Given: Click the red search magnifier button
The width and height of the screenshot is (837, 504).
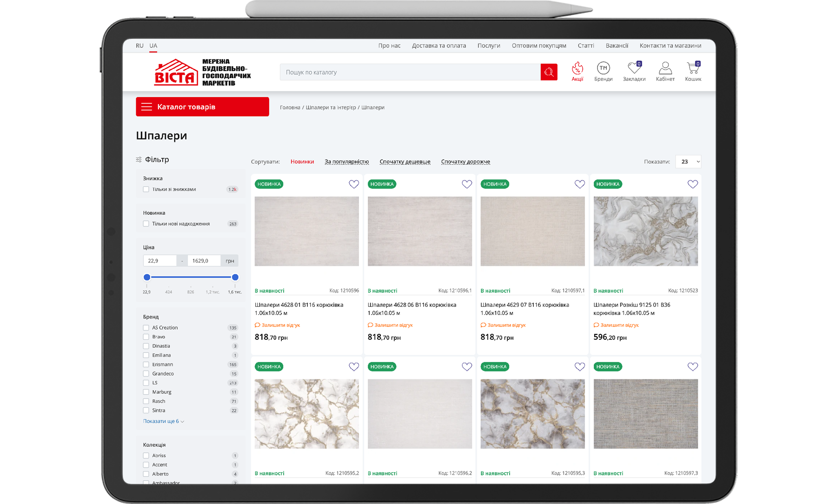Looking at the screenshot, I should pyautogui.click(x=549, y=72).
